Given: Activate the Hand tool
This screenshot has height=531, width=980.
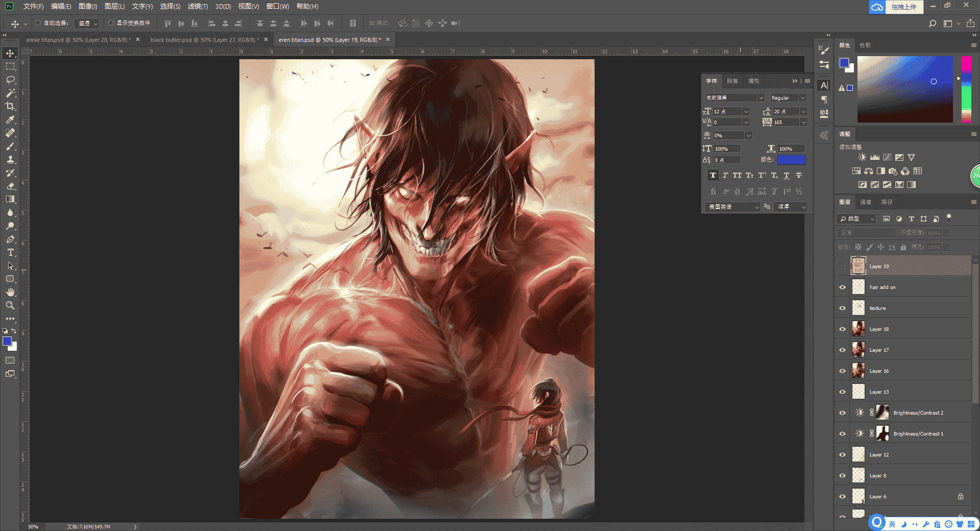Looking at the screenshot, I should 10,292.
